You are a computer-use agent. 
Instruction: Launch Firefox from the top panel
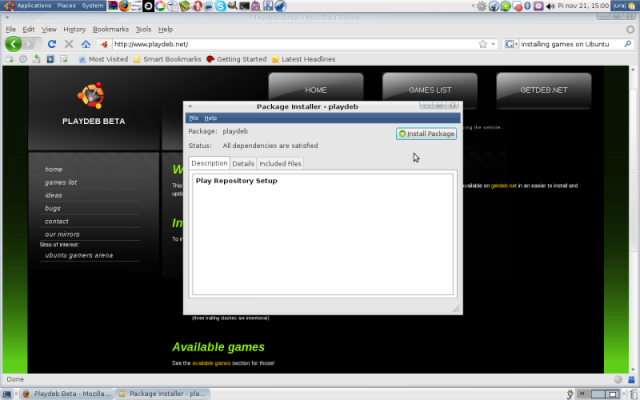click(x=124, y=6)
